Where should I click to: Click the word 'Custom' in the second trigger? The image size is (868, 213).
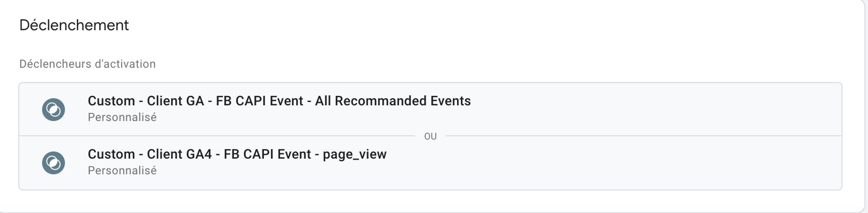(111, 154)
